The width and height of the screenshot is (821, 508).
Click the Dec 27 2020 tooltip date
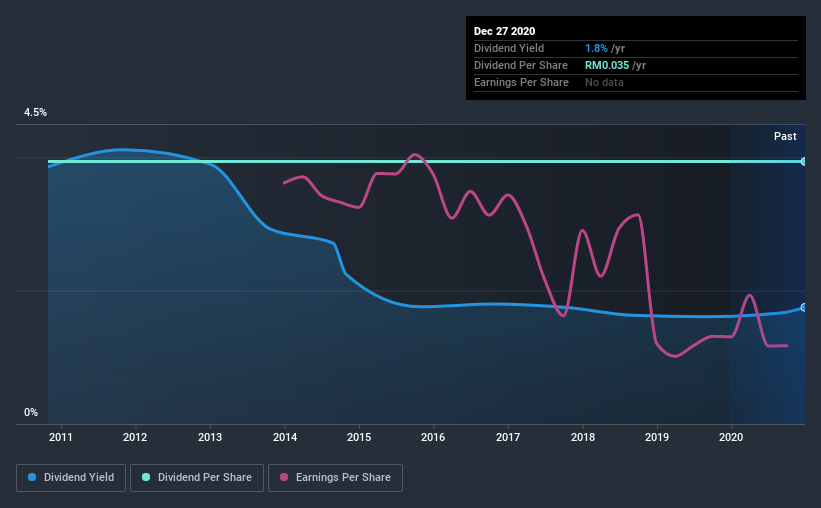[504, 31]
